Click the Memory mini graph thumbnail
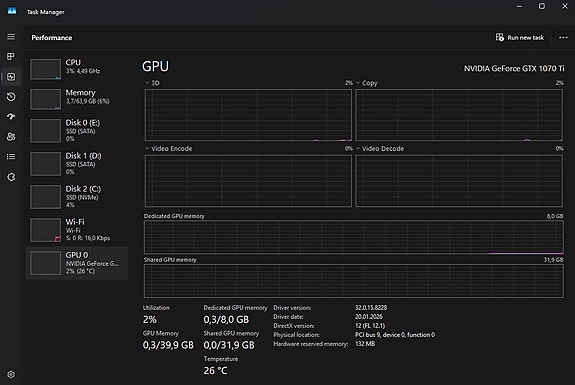 45,99
